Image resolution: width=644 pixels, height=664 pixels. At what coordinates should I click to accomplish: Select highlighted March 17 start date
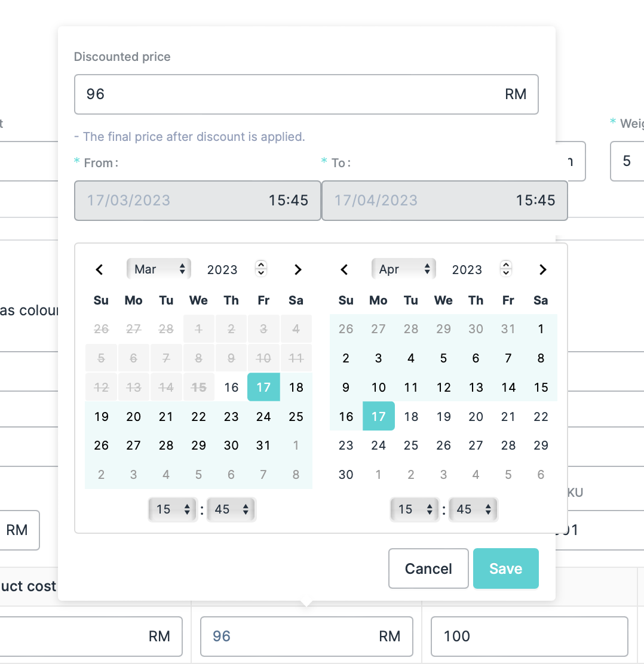(263, 388)
